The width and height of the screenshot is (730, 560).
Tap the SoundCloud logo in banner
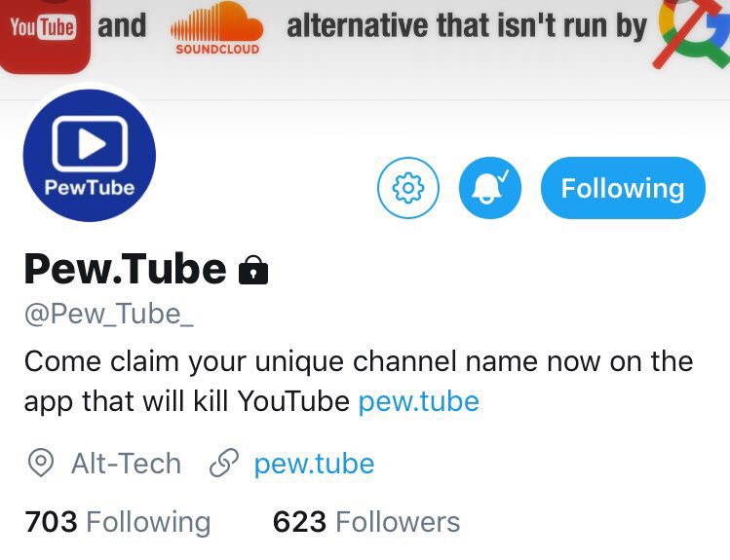(217, 28)
